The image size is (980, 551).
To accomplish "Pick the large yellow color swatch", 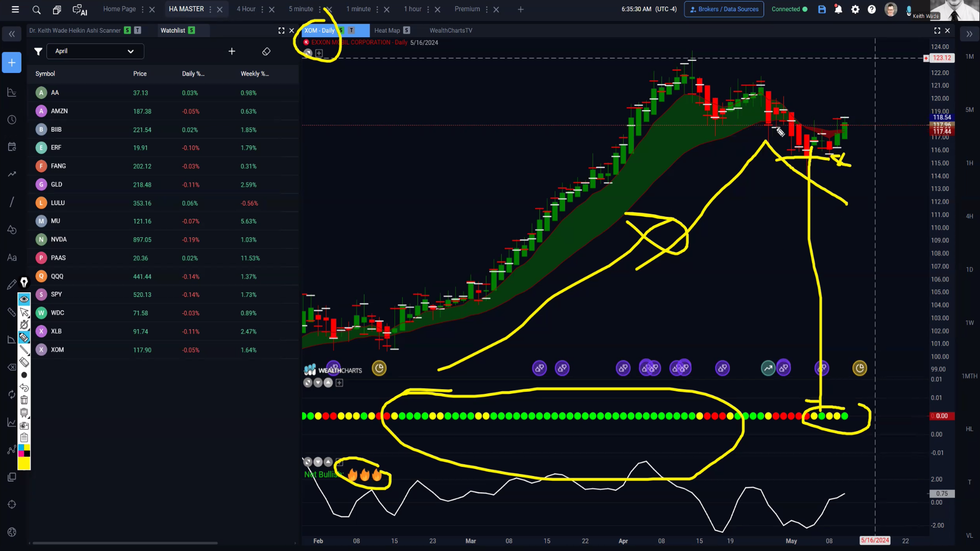I will [24, 463].
